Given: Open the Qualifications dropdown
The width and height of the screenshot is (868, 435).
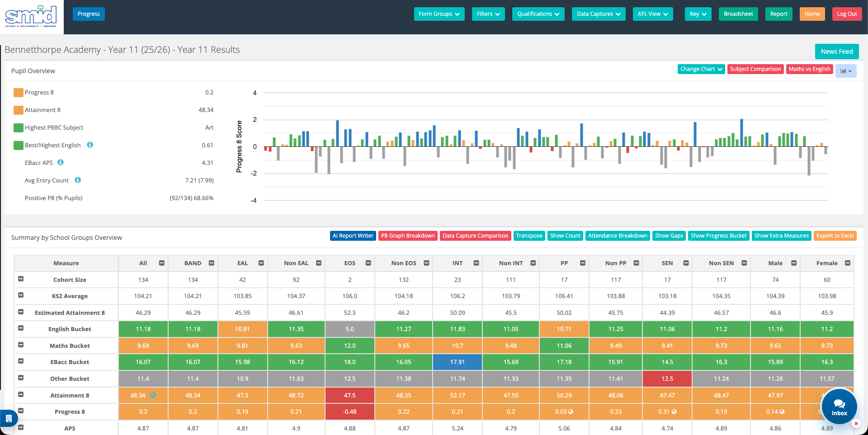Looking at the screenshot, I should (538, 14).
